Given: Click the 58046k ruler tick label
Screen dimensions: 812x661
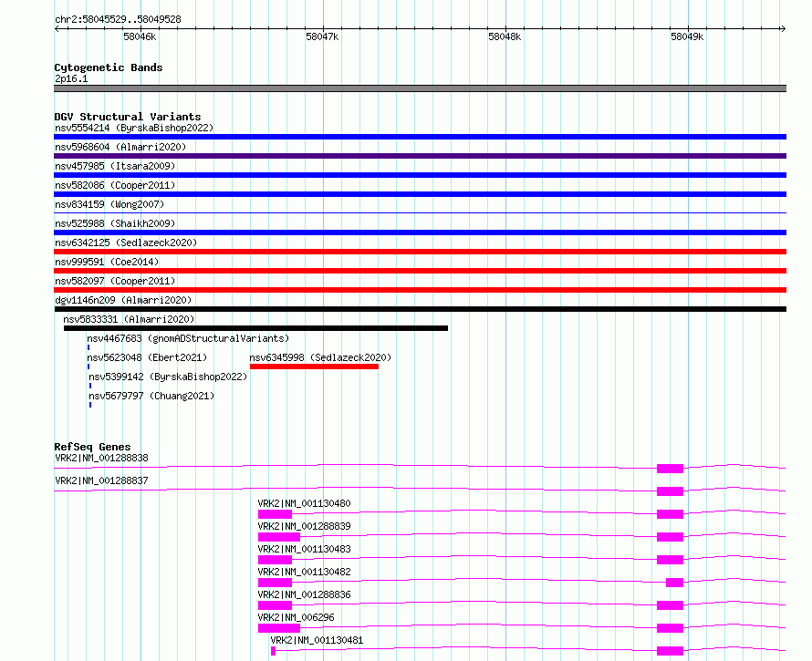Looking at the screenshot, I should point(140,36).
